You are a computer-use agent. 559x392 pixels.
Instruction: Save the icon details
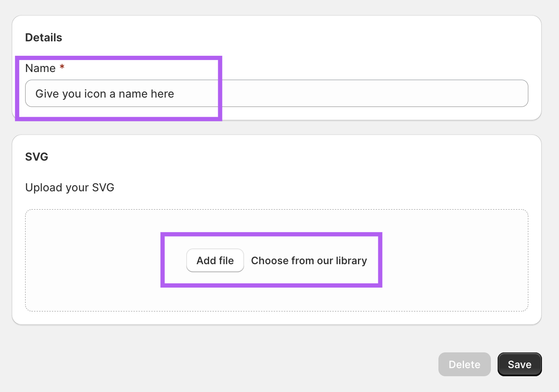(x=519, y=364)
